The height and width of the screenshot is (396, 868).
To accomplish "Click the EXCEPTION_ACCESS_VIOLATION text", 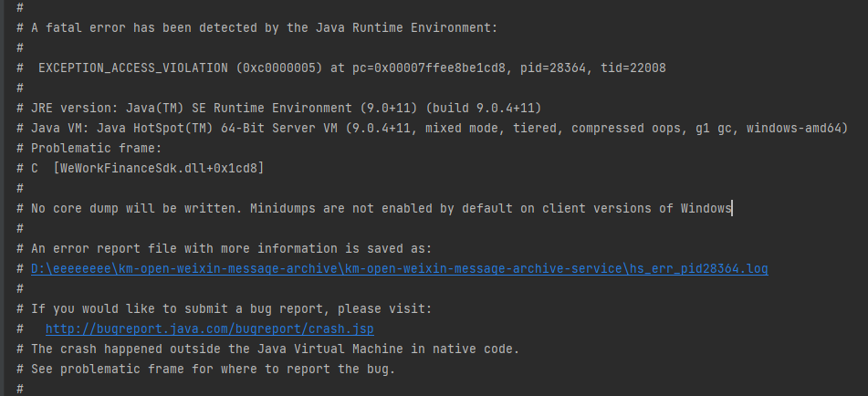I will pos(133,68).
